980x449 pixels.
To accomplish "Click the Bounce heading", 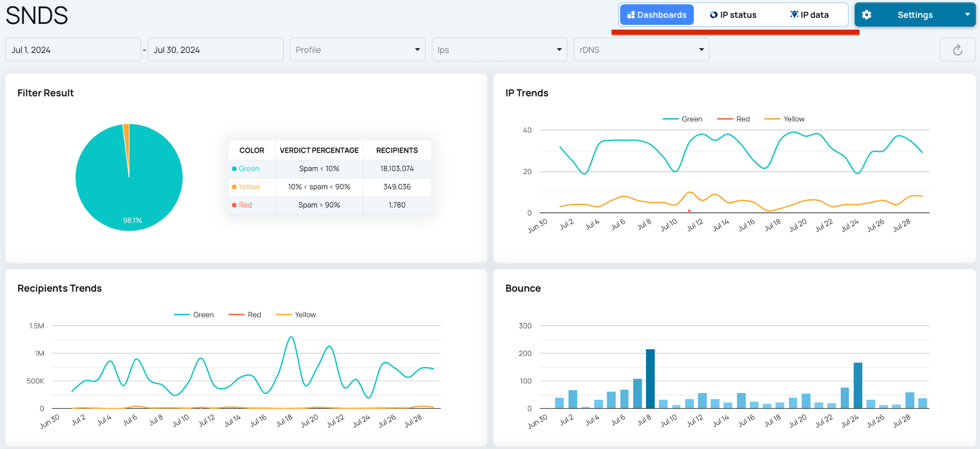I will click(523, 288).
